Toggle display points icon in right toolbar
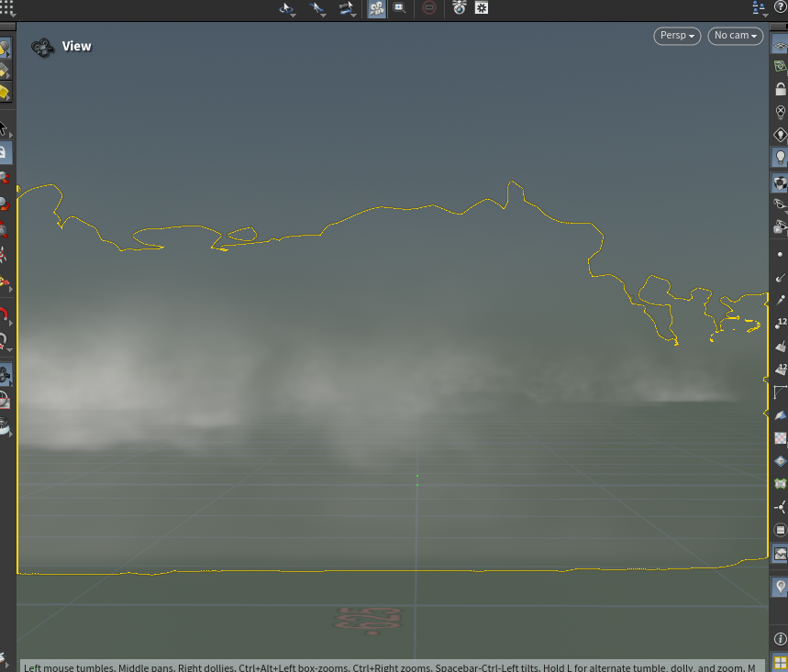The width and height of the screenshot is (788, 672). pos(780,252)
